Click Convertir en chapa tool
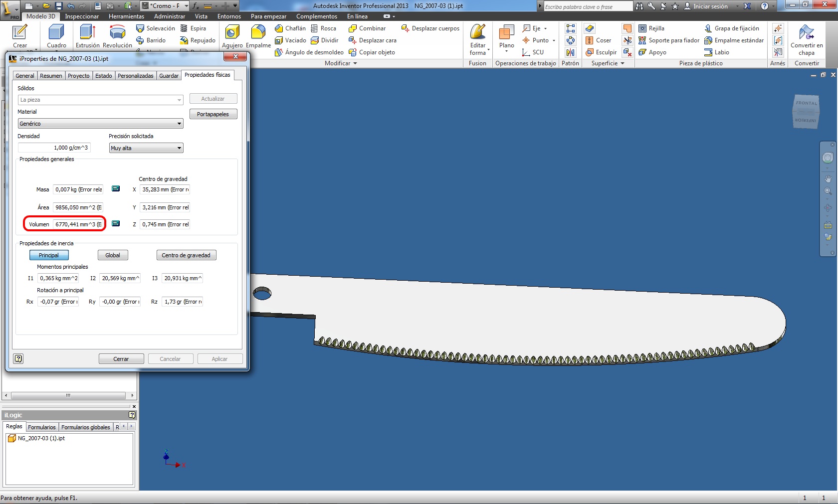Image resolution: width=838 pixels, height=504 pixels. [807, 40]
